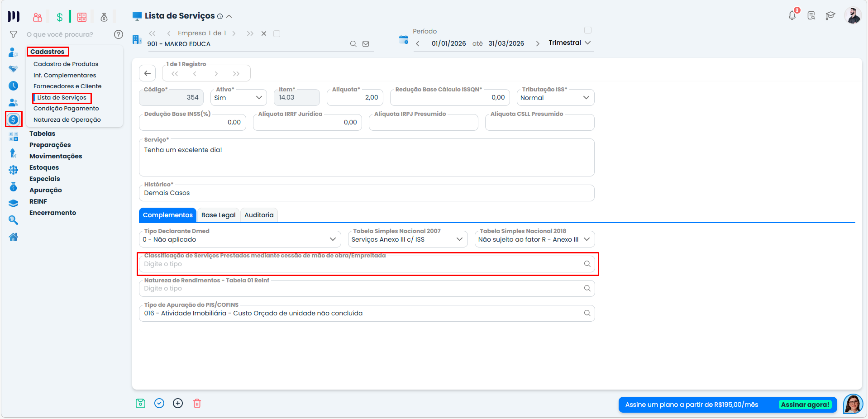The height and width of the screenshot is (419, 868).
Task: Open the Tipo Declarante Dmed dropdown
Action: click(x=239, y=239)
